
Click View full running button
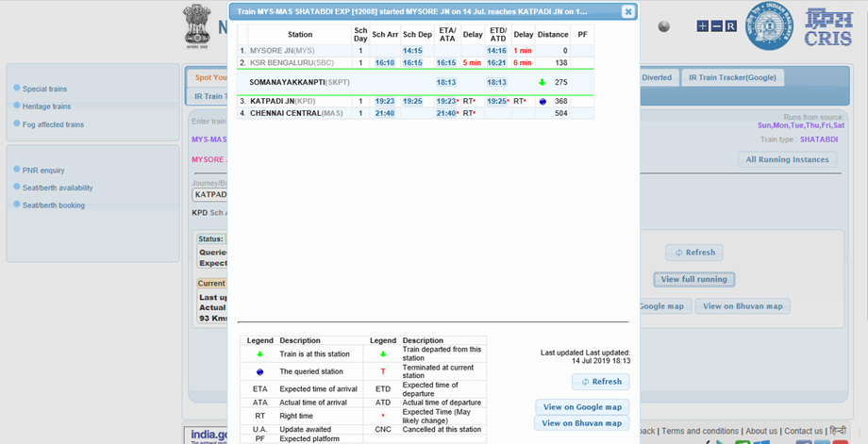pyautogui.click(x=694, y=280)
